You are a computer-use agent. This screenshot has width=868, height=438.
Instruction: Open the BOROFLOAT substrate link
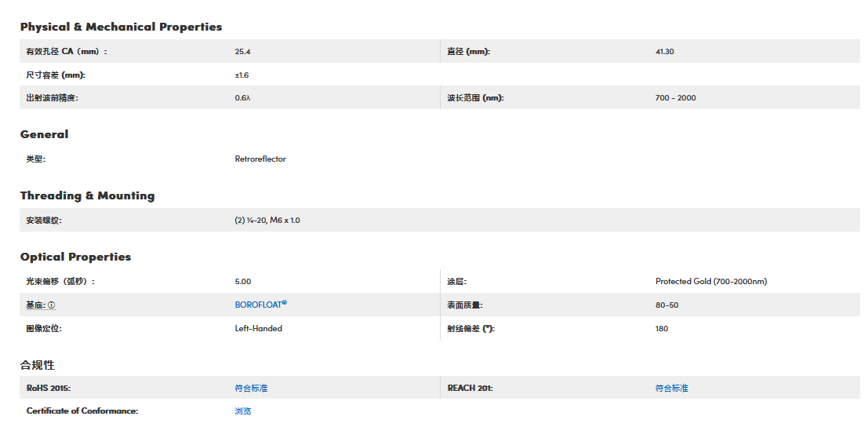pyautogui.click(x=260, y=305)
